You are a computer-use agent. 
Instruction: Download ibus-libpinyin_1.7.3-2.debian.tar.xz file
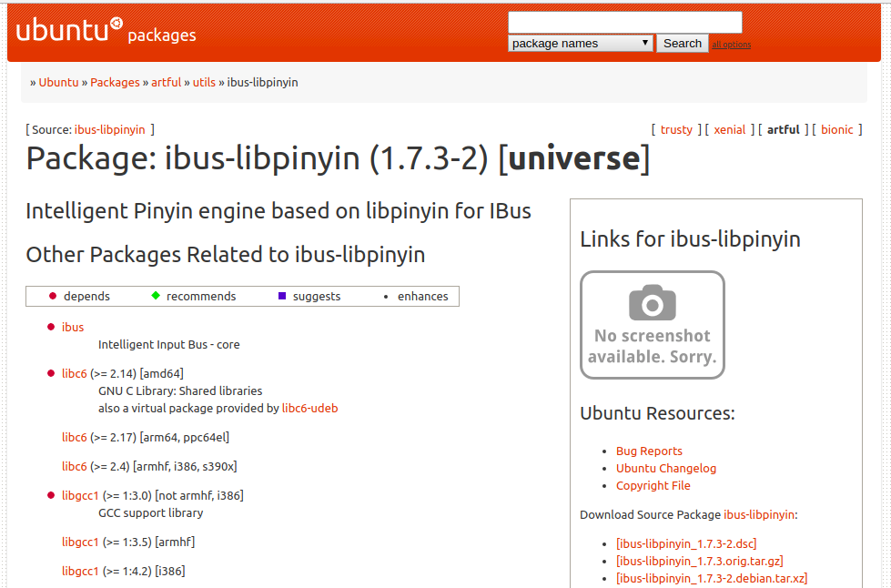pyautogui.click(x=712, y=578)
